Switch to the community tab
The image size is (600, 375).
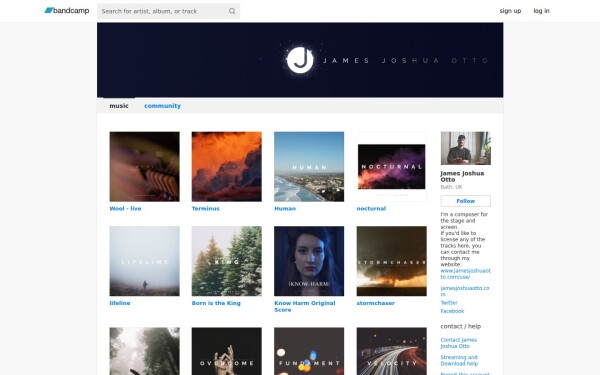pos(162,106)
